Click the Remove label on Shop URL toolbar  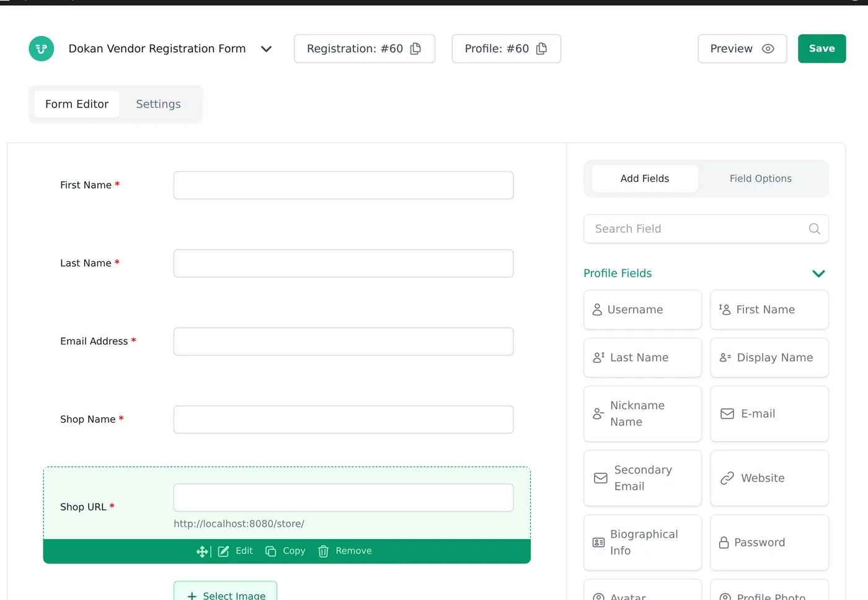pyautogui.click(x=353, y=551)
